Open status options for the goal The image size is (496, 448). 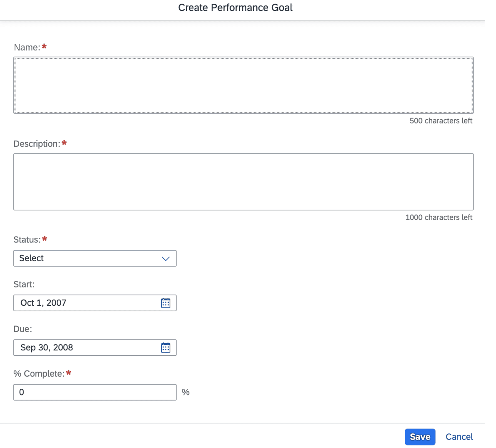click(95, 258)
